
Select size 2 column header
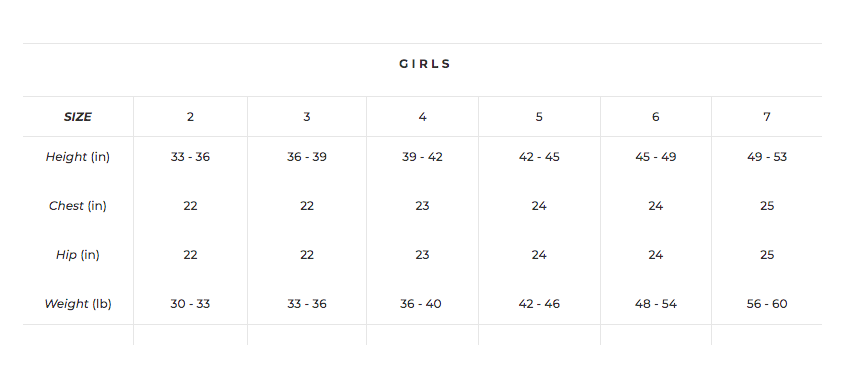pos(190,117)
